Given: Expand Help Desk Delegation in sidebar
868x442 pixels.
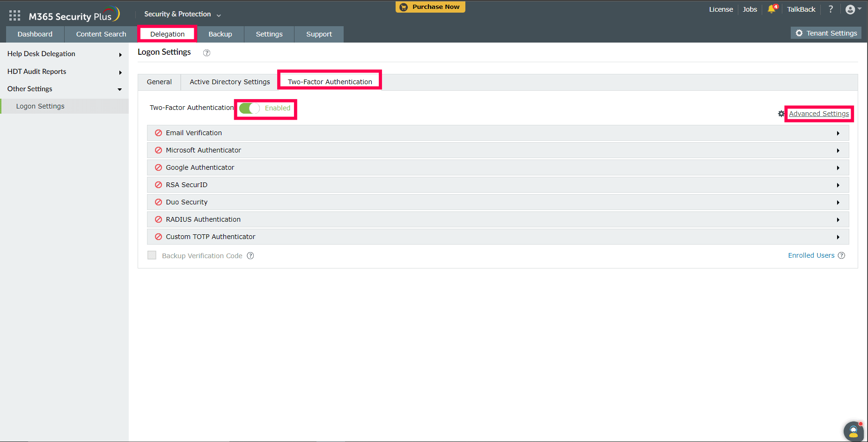Looking at the screenshot, I should pos(64,54).
